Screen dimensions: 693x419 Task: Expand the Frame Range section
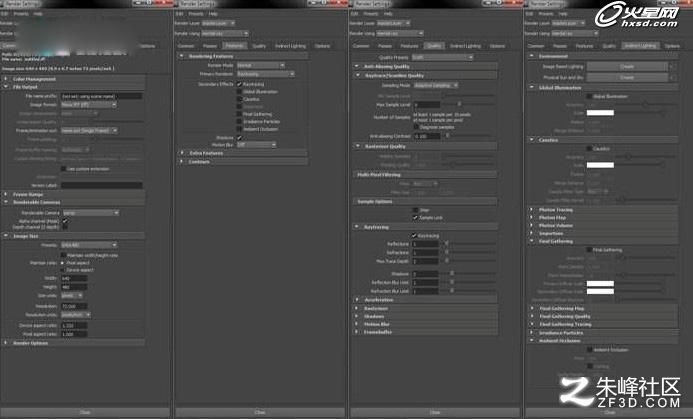[73, 194]
